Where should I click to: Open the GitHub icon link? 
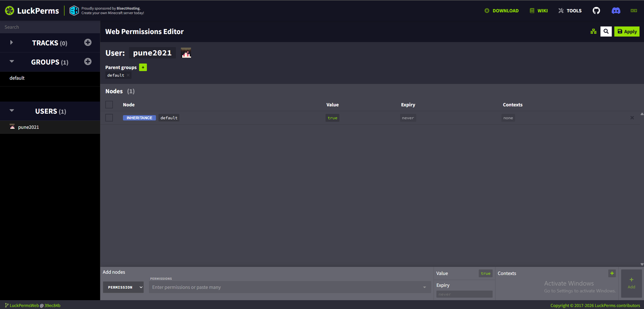(x=596, y=11)
